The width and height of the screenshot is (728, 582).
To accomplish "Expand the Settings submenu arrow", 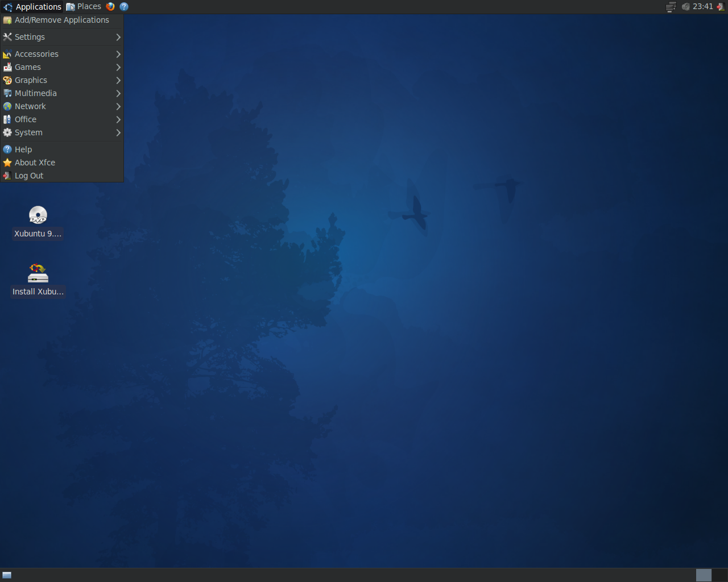I will click(x=118, y=37).
